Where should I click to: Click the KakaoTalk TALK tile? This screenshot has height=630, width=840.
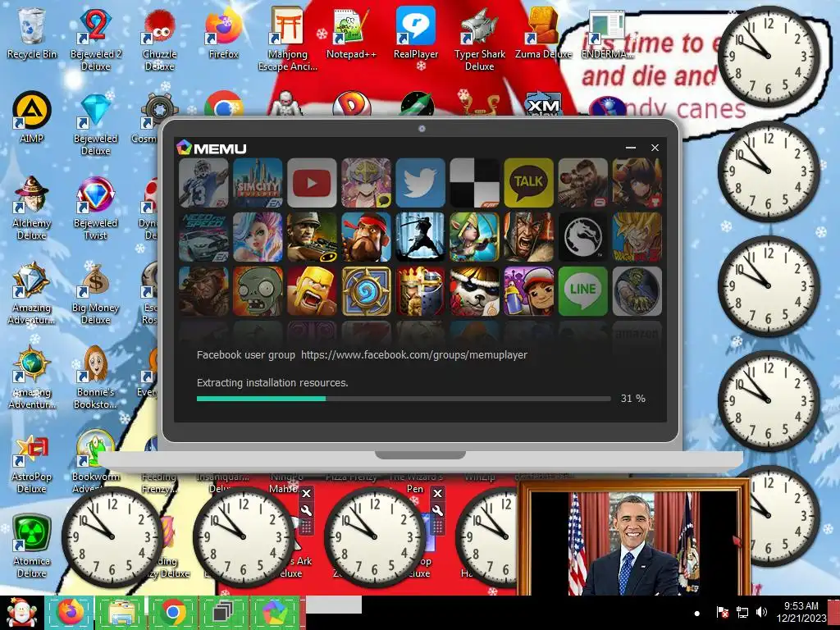528,183
